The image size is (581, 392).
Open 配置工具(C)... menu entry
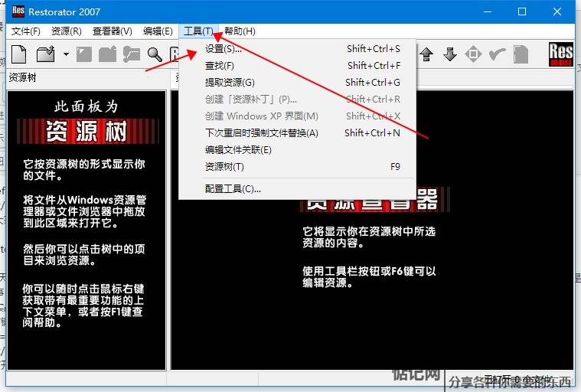coord(298,189)
